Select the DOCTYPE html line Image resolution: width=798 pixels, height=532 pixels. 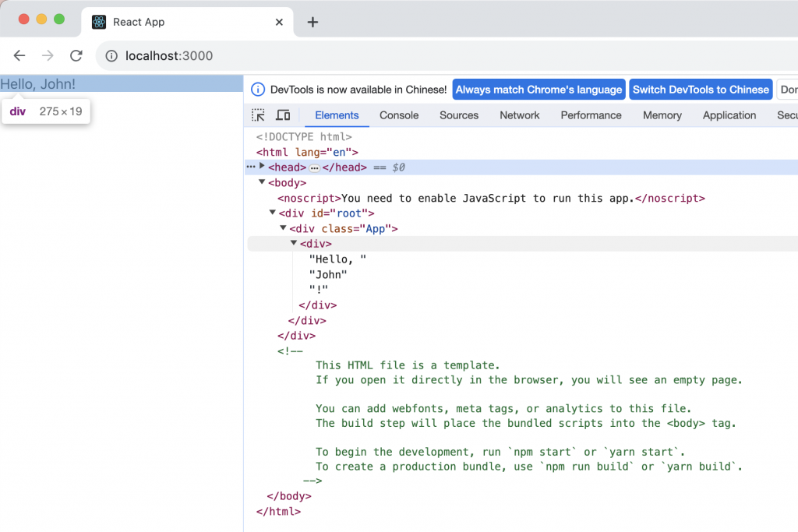[304, 137]
